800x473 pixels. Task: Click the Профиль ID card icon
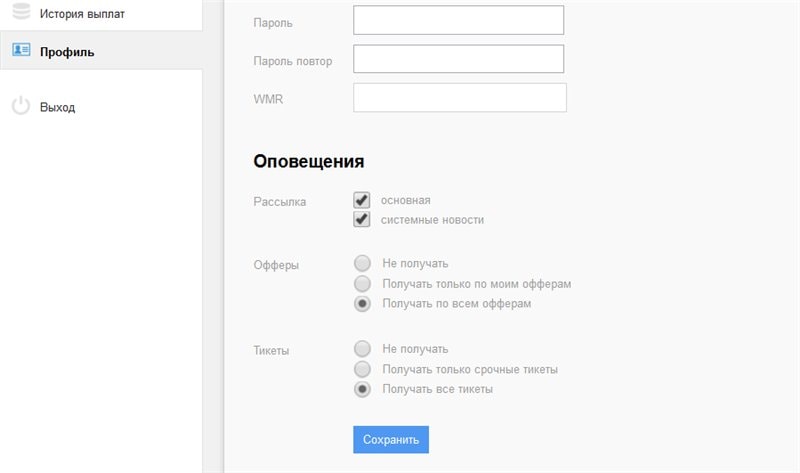20,51
